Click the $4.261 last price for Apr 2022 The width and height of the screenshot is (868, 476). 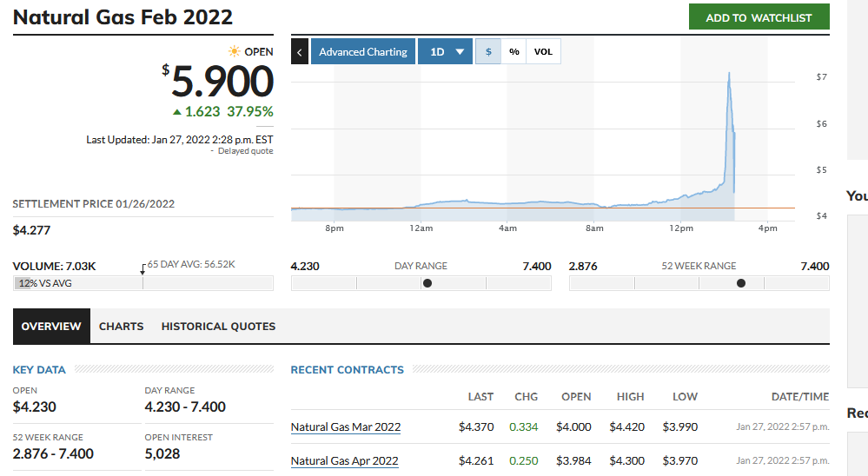tap(476, 460)
